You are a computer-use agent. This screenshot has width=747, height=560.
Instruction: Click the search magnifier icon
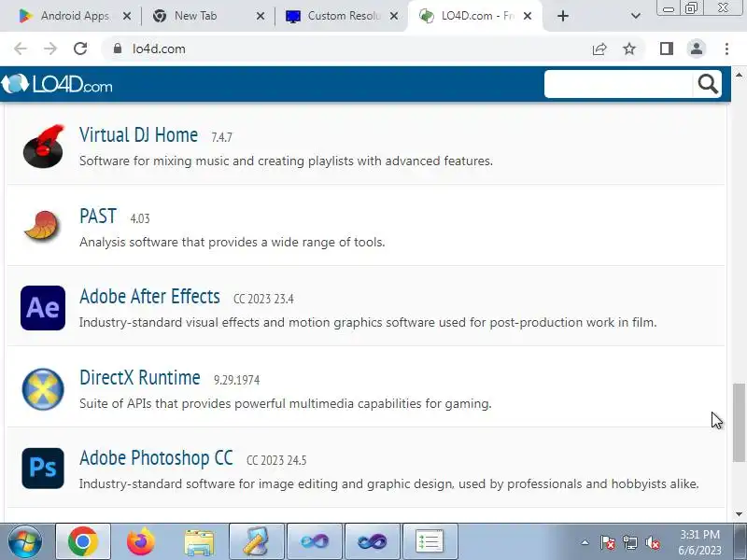(708, 84)
